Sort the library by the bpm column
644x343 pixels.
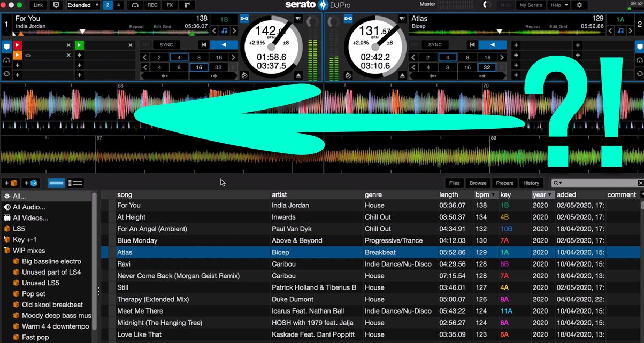click(485, 195)
